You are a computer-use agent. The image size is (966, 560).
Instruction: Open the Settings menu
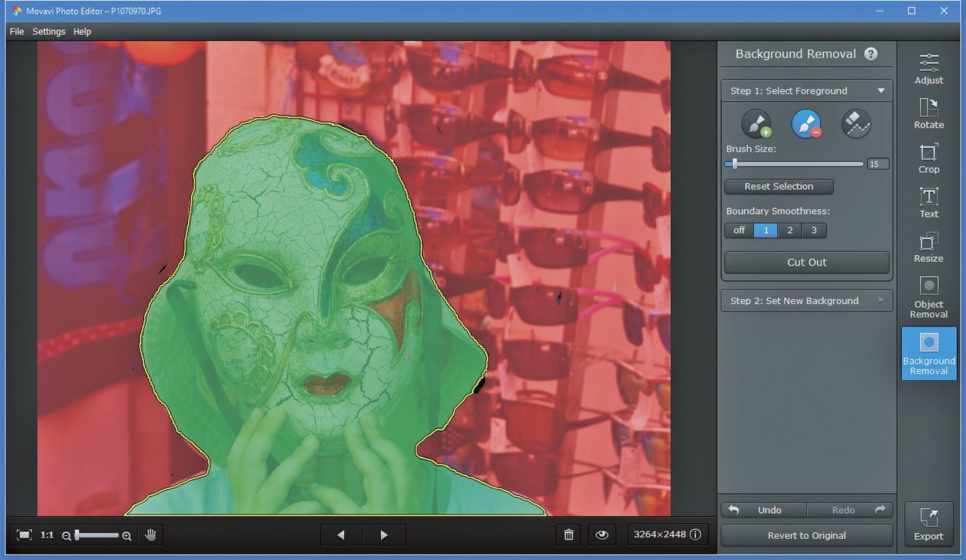click(x=48, y=32)
